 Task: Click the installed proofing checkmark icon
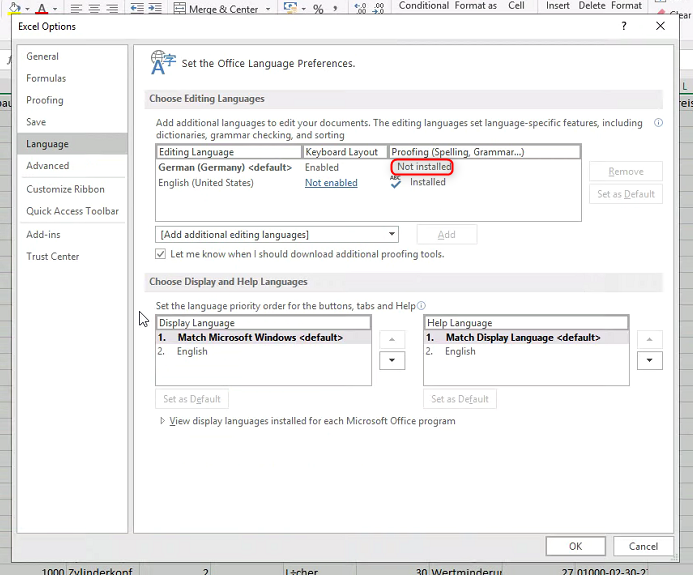pos(396,182)
